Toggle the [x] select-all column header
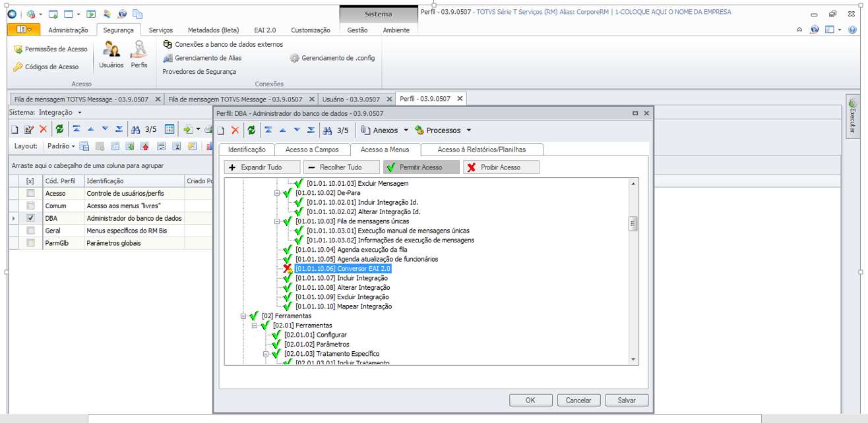The width and height of the screenshot is (868, 423). [x=30, y=181]
